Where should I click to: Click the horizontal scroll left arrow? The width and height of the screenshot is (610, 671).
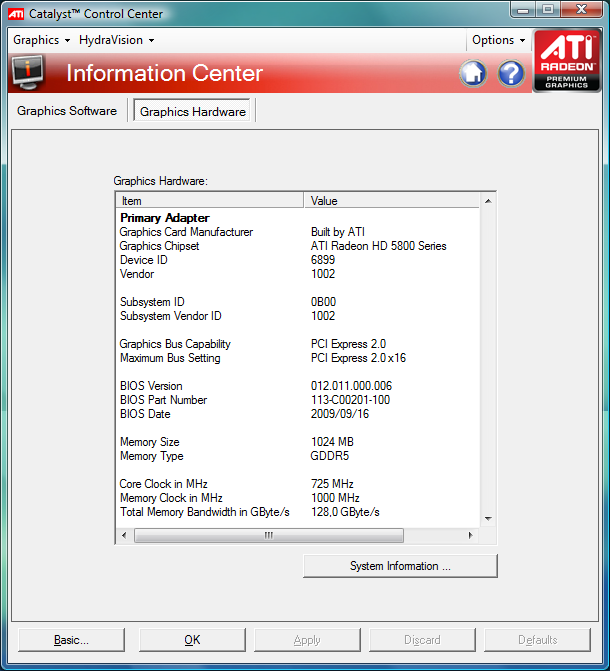pyautogui.click(x=124, y=535)
